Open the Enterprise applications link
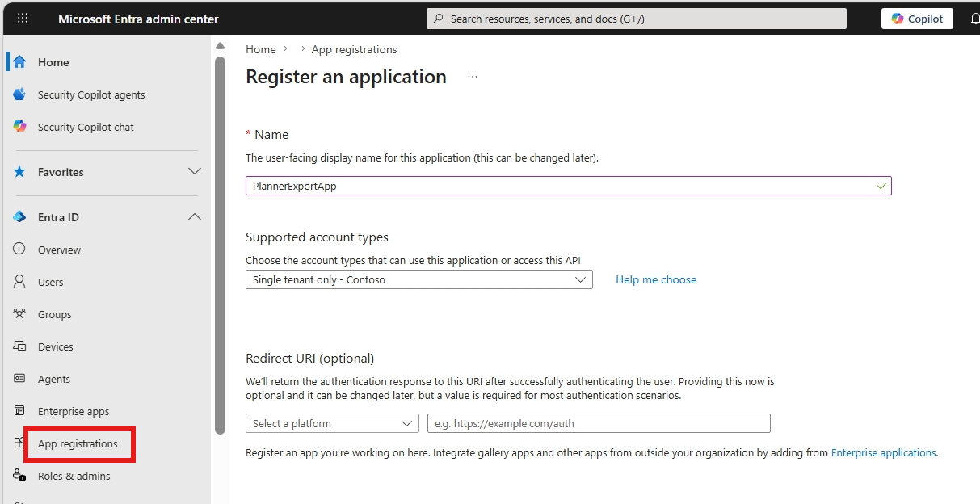 click(x=883, y=453)
